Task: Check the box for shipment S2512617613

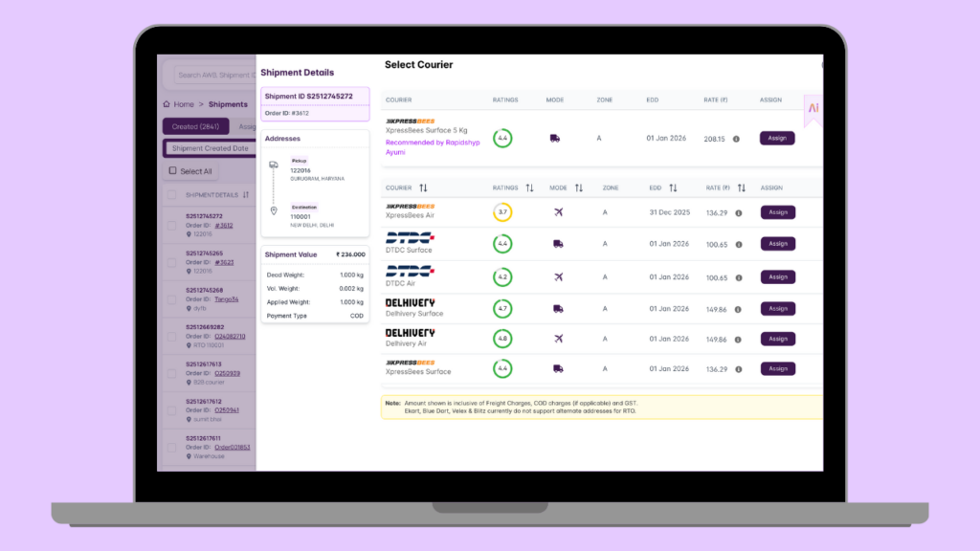Action: (x=171, y=373)
